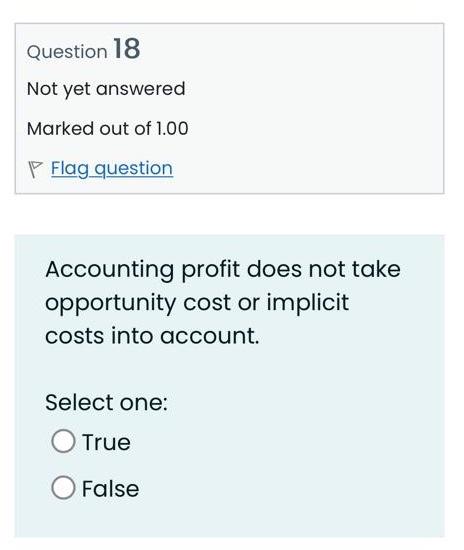Click the word implicit in the question
Viewport: 464px width, 550px height.
[308, 303]
